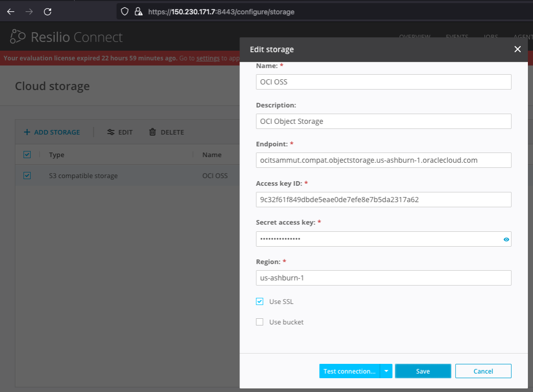Screen dimensions: 533x392
Task: Reload the current page
Action: pos(48,11)
